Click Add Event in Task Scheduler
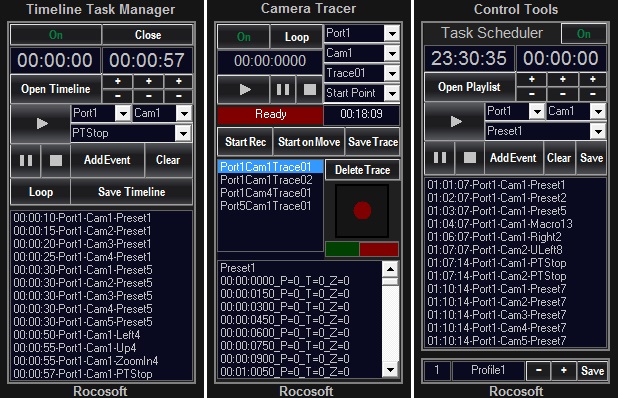This screenshot has width=618, height=398. (x=513, y=158)
